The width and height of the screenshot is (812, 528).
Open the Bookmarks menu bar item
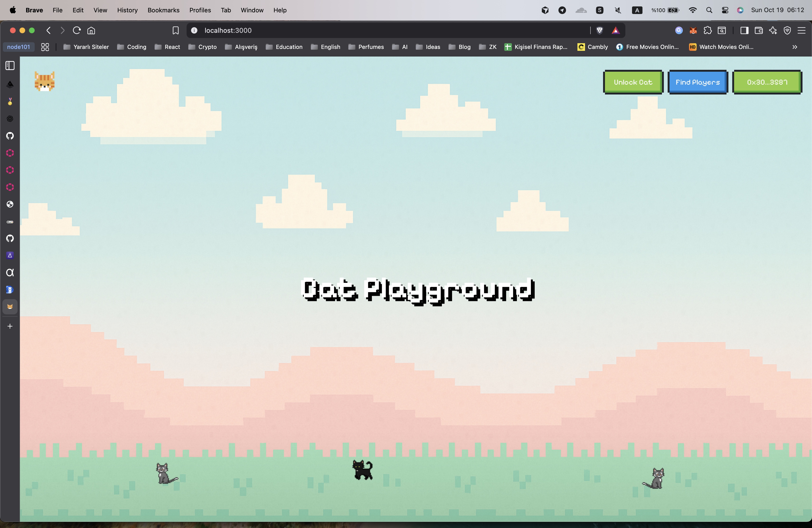pyautogui.click(x=163, y=10)
